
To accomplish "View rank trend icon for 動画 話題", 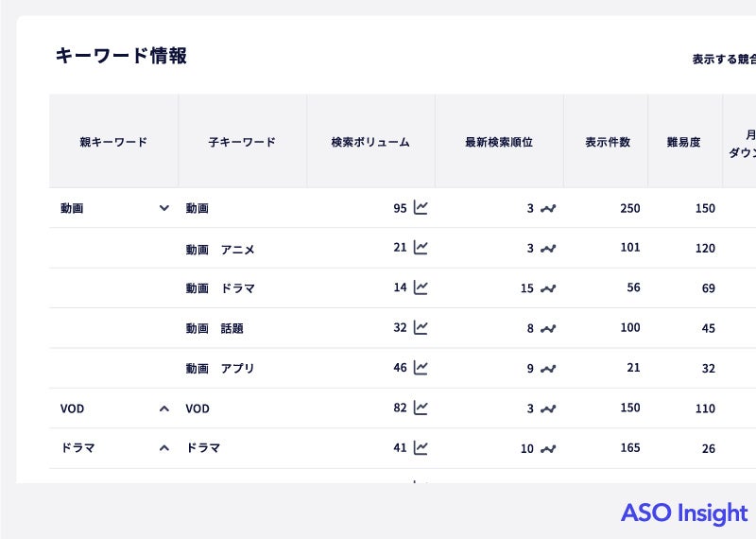I will pos(548,328).
